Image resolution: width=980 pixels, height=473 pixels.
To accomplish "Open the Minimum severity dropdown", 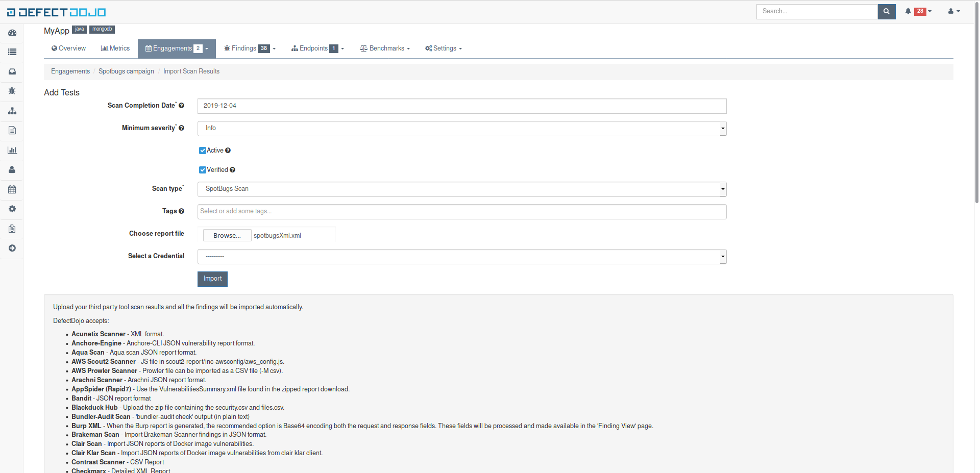I will pyautogui.click(x=462, y=129).
